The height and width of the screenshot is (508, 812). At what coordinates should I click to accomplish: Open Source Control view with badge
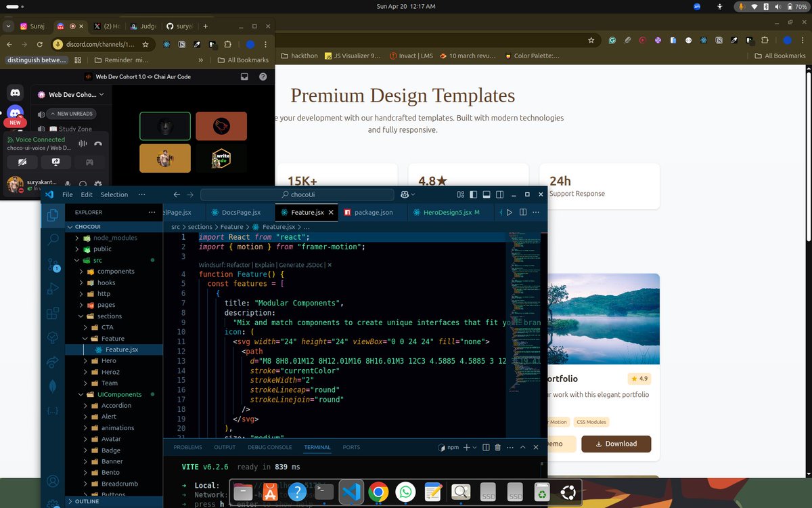pyautogui.click(x=53, y=265)
